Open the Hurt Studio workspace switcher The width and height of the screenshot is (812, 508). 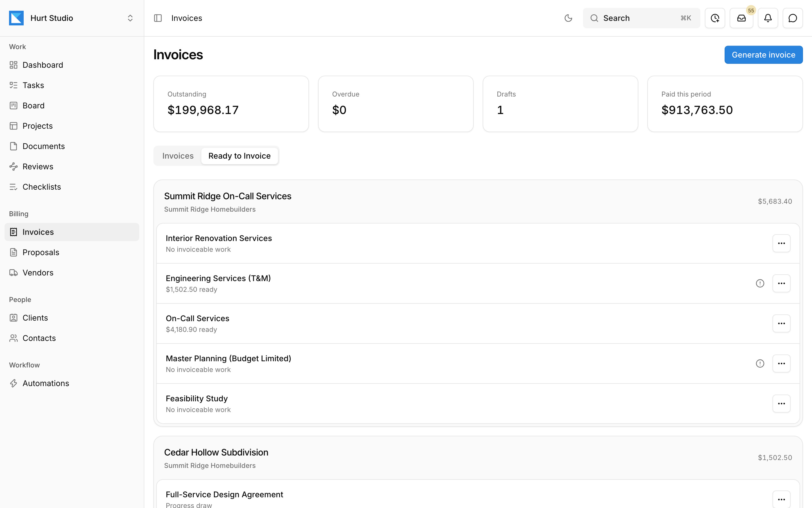tap(72, 18)
